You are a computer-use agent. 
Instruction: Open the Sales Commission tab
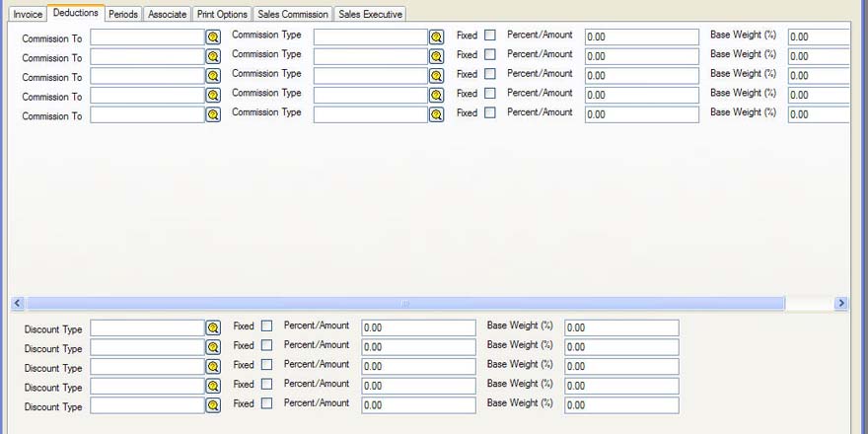tap(292, 14)
